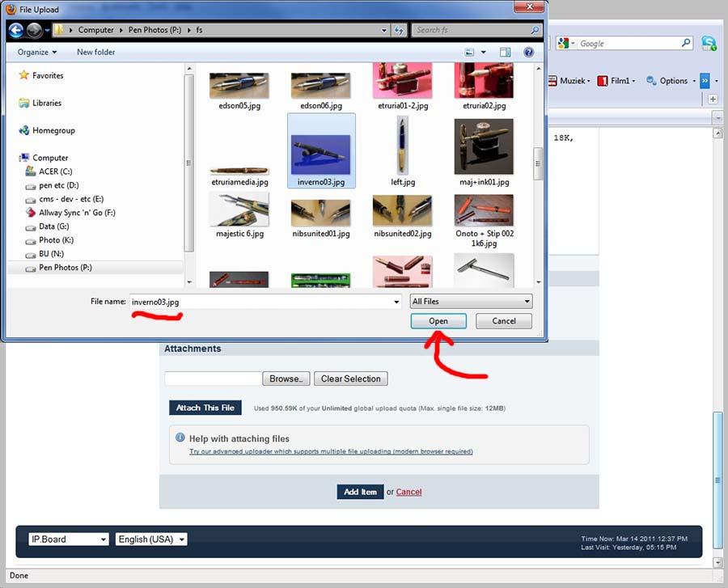The image size is (728, 588).
Task: Click the File name input field
Action: click(264, 302)
